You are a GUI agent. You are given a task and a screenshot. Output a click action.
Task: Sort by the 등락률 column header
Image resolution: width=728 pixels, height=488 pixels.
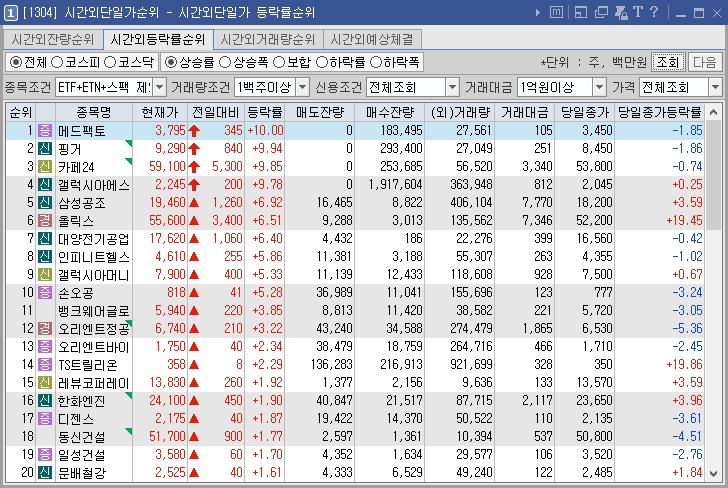pyautogui.click(x=265, y=112)
